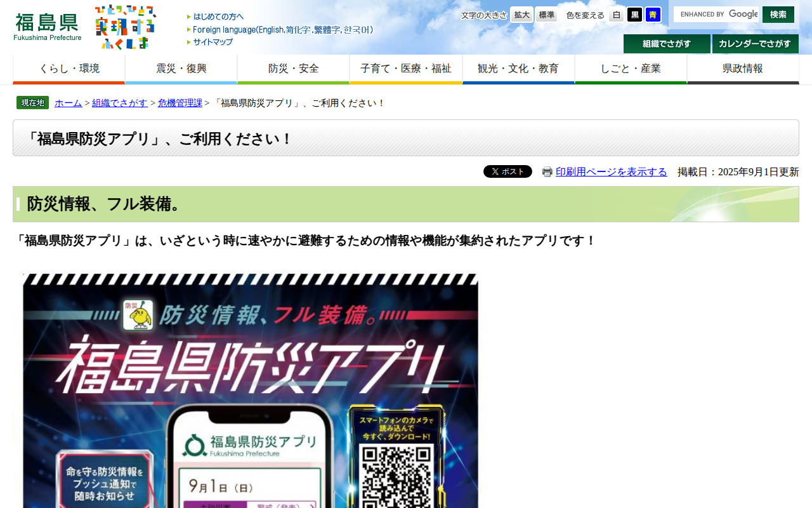Open 組織でさがす button
Viewport: 812px width, 508px height.
coord(667,44)
